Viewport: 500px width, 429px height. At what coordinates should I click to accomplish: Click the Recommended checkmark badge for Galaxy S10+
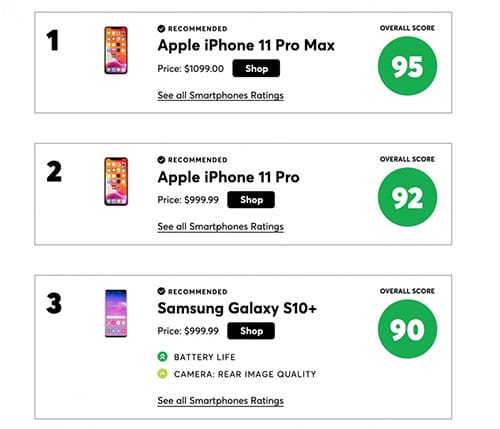[x=161, y=291]
